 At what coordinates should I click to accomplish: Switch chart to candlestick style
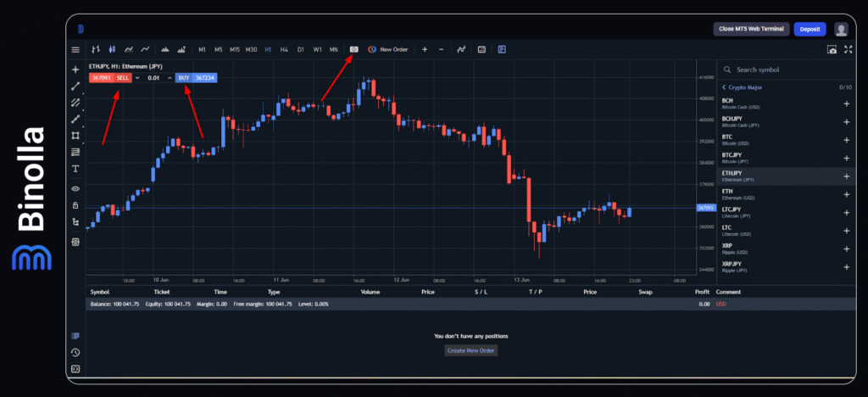pyautogui.click(x=112, y=49)
